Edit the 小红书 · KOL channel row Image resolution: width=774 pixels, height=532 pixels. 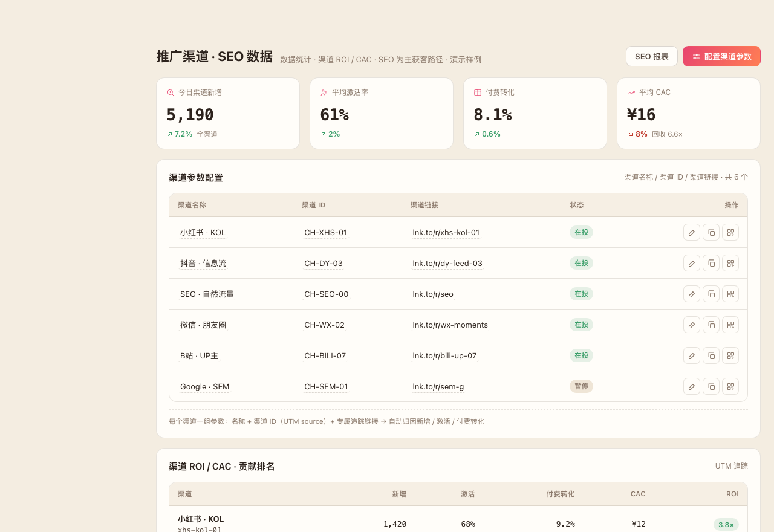point(692,232)
